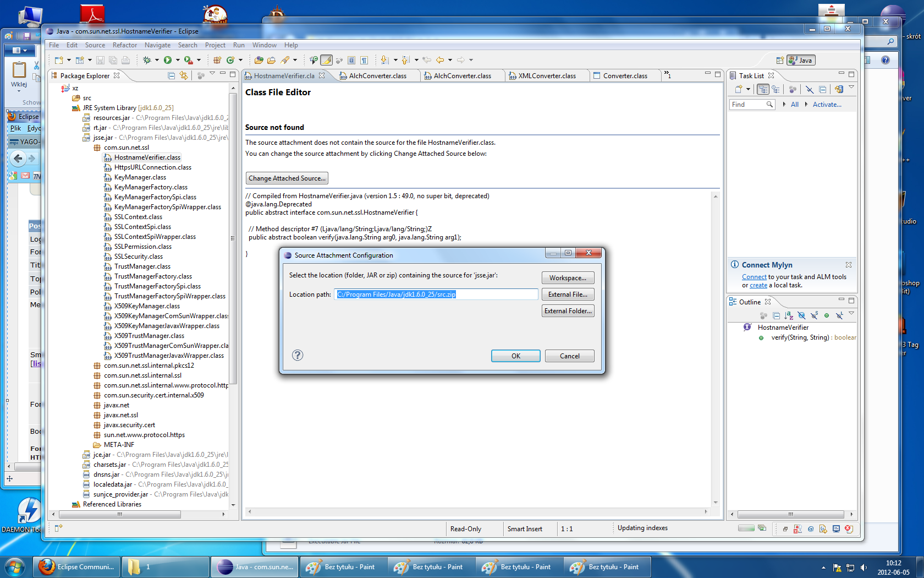
Task: Click the Windows Start orb
Action: point(14,567)
